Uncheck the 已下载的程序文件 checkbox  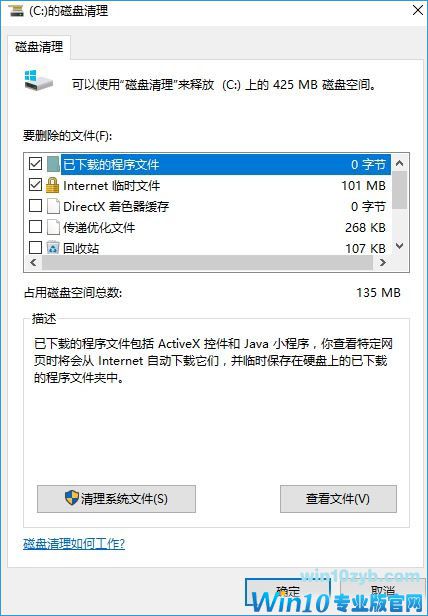click(35, 163)
